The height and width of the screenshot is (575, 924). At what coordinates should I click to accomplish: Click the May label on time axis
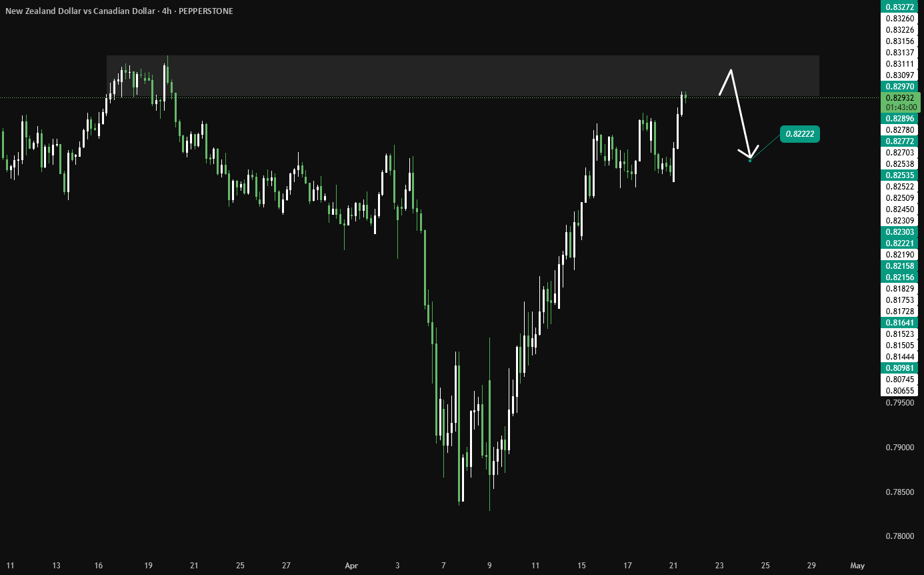coord(857,566)
